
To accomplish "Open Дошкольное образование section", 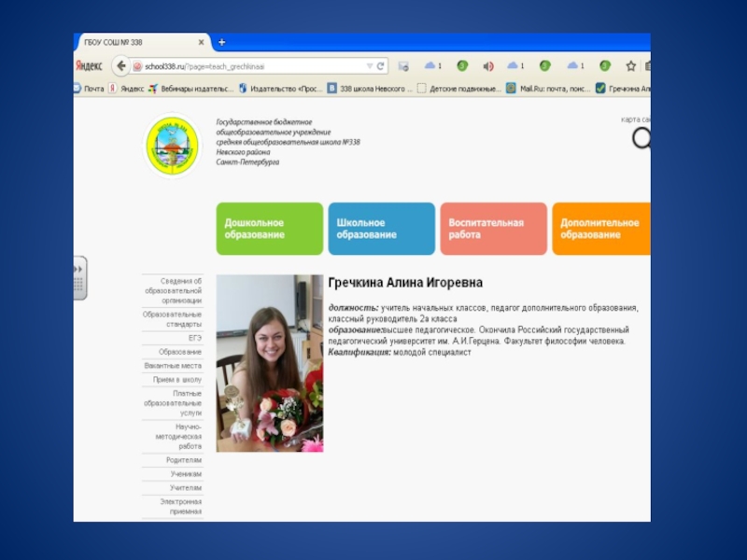I will [x=269, y=229].
